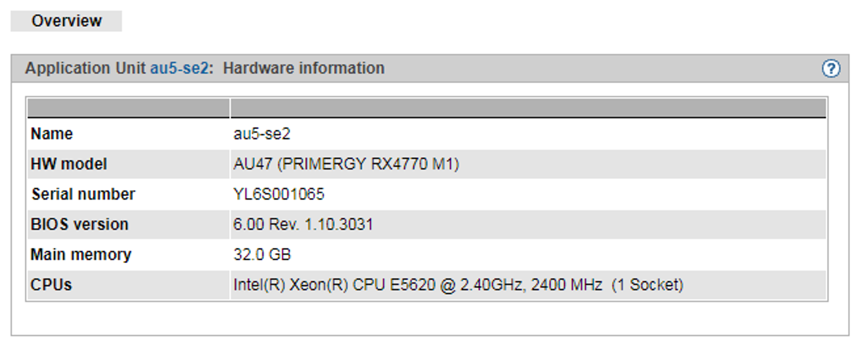Open the au5-se2 link in panel header
Image resolution: width=868 pixels, height=349 pixels.
pos(180,68)
